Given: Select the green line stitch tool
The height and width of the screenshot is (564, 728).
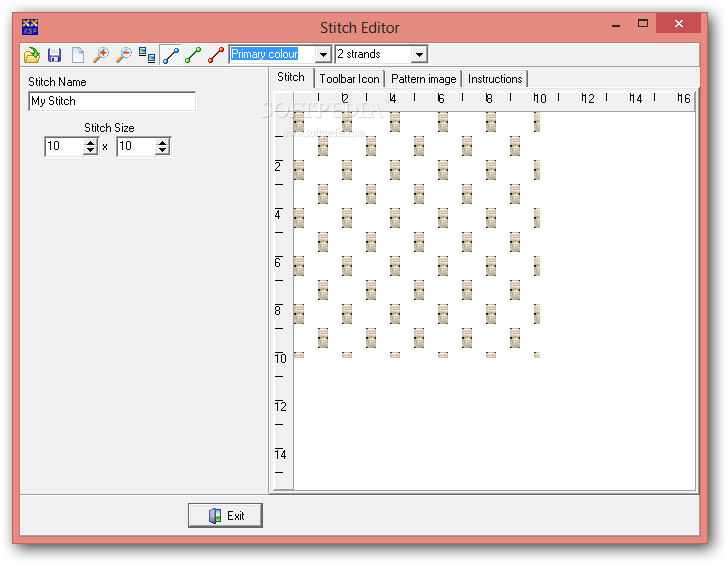Looking at the screenshot, I should click(193, 55).
